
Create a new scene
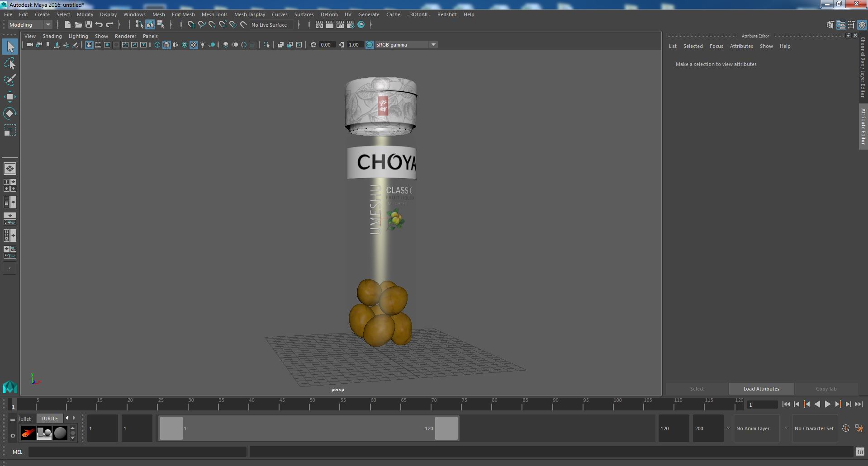[x=67, y=24]
